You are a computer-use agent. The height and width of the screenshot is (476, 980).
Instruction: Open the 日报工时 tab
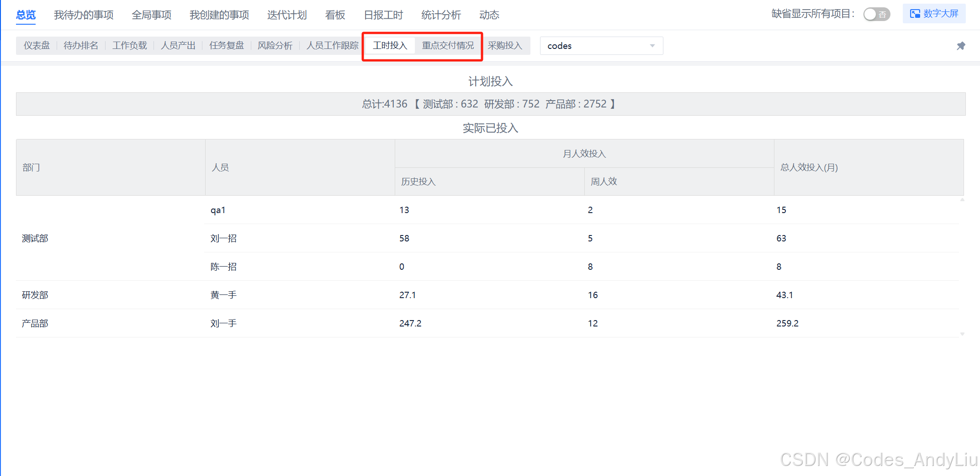point(383,15)
